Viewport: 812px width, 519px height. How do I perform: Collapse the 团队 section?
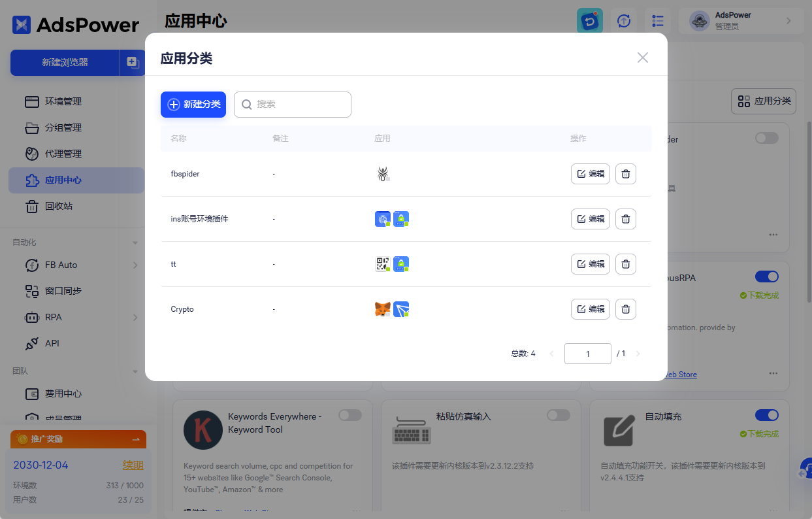(x=135, y=371)
